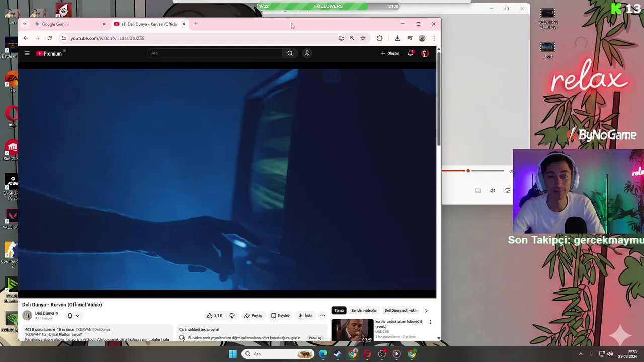The height and width of the screenshot is (362, 644).
Task: Open the VALORANT desktop shortcut
Action: click(10, 218)
